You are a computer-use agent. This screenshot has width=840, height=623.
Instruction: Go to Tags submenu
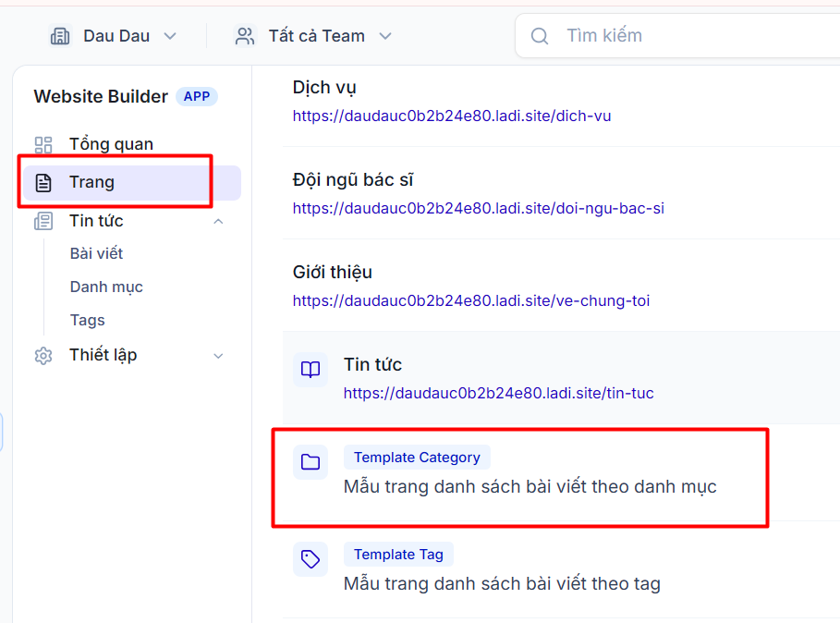87,321
